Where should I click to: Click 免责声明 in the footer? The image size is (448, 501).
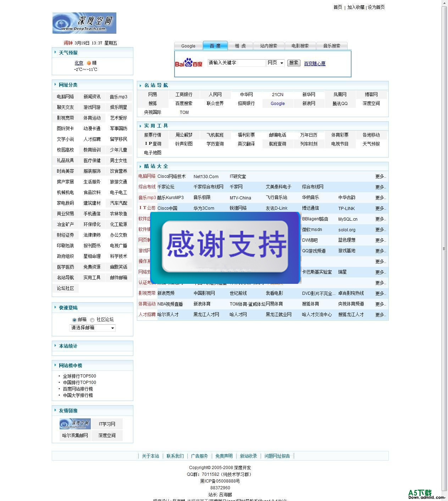pos(224,456)
